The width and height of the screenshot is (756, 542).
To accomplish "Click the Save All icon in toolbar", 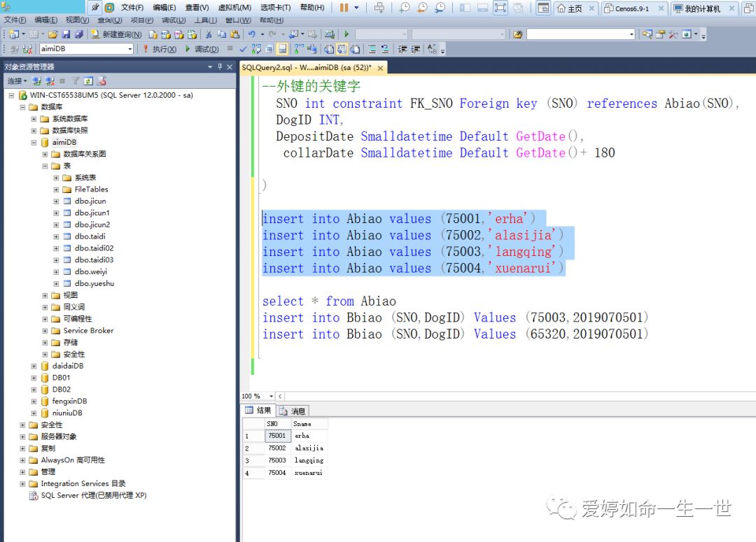I will pyautogui.click(x=78, y=34).
